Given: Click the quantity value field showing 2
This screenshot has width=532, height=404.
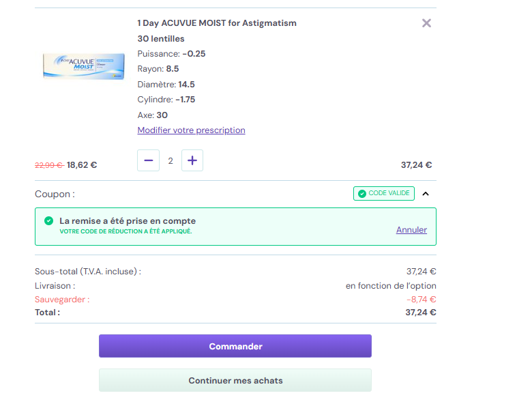Looking at the screenshot, I should coord(171,160).
